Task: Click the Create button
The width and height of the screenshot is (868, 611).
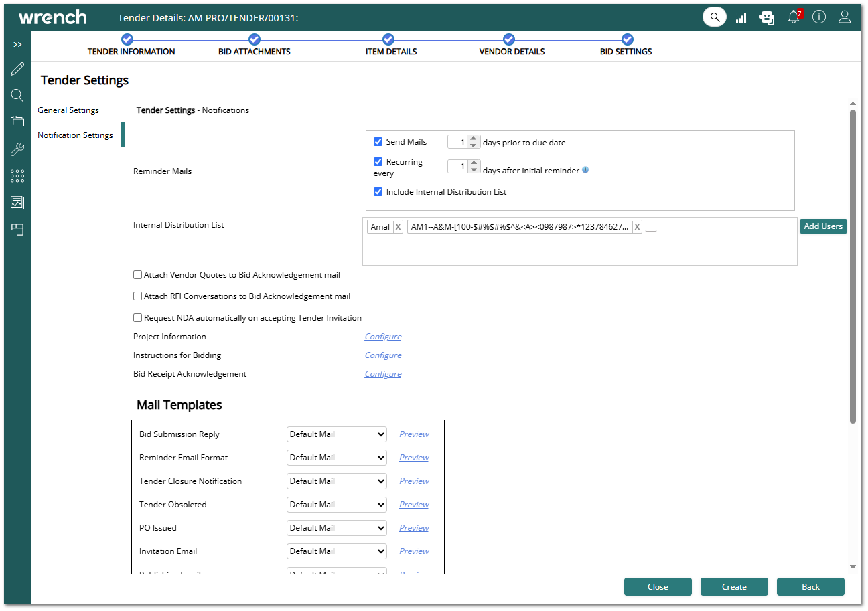Action: 734,587
